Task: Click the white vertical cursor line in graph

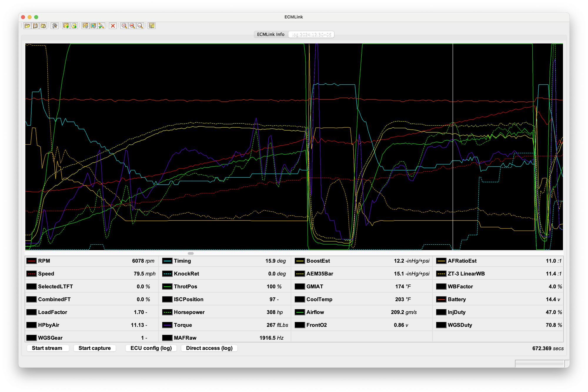Action: [453, 146]
